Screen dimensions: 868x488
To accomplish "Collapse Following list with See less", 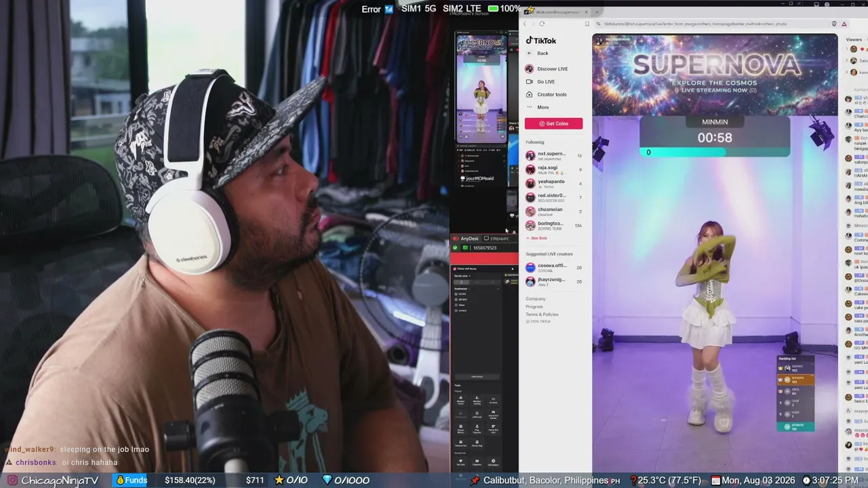I will 536,239.
